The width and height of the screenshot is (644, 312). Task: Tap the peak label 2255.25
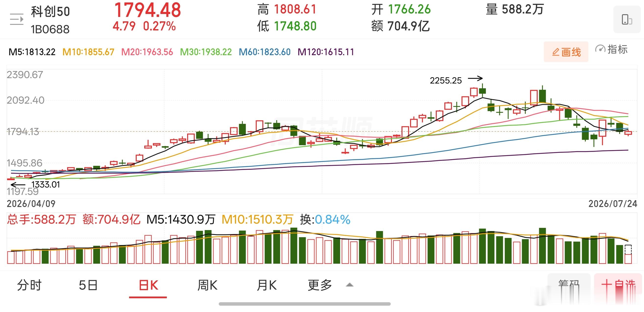click(x=446, y=80)
